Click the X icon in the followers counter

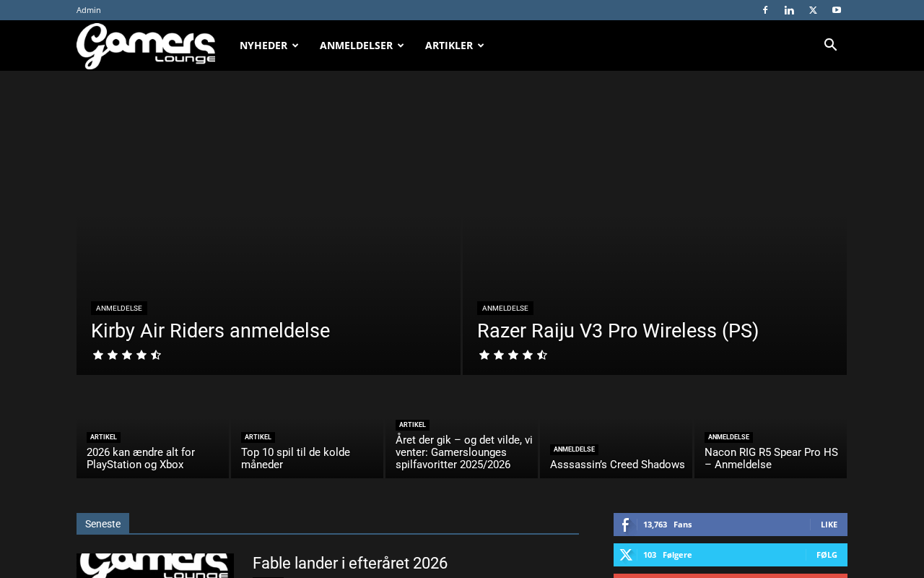tap(625, 555)
